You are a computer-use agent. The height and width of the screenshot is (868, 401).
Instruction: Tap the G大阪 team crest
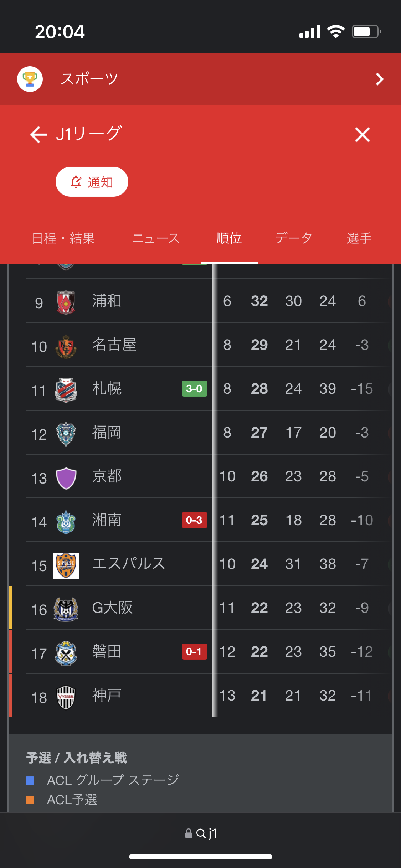[66, 609]
